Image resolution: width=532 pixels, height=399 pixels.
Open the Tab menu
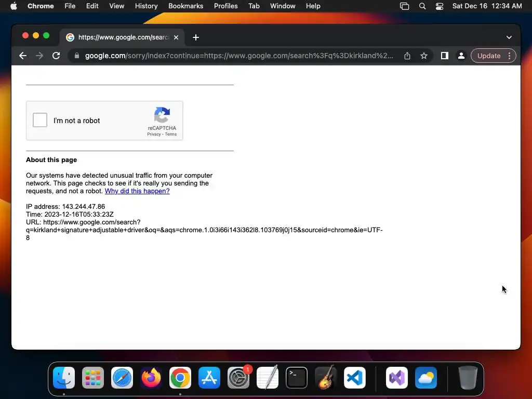coord(254,6)
